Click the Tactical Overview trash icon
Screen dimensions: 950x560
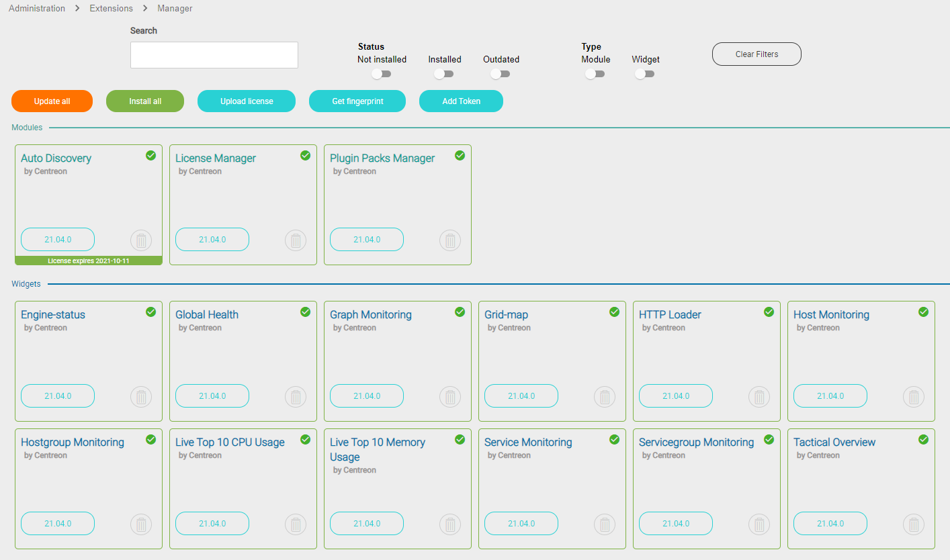pyautogui.click(x=914, y=524)
